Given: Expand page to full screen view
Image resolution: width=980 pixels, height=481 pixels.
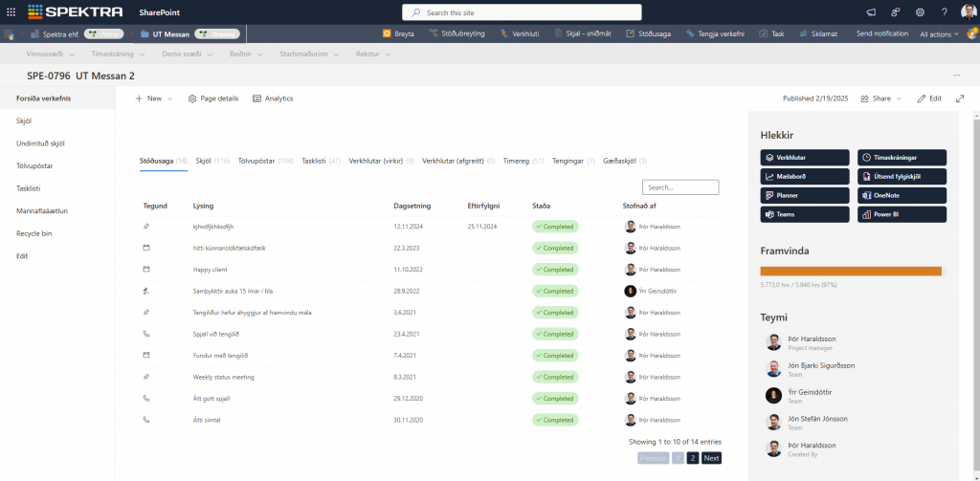Looking at the screenshot, I should click(960, 98).
